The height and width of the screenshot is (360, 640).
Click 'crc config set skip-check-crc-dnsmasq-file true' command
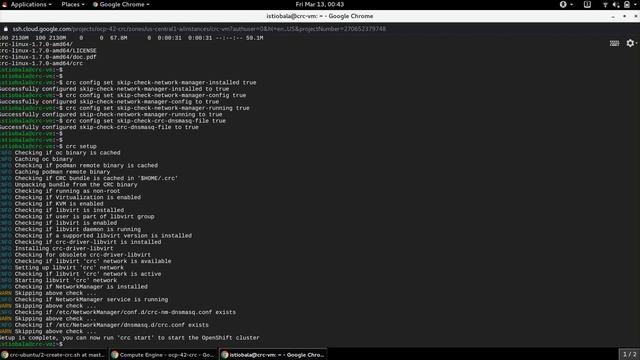145,121
